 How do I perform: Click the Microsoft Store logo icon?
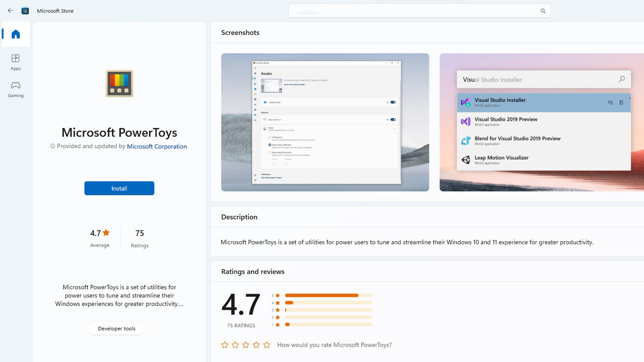25,10
